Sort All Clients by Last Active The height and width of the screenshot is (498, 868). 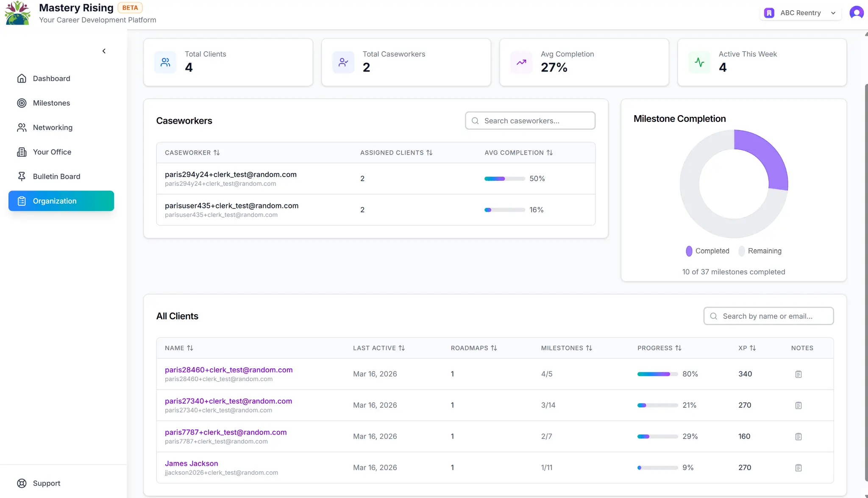click(379, 348)
